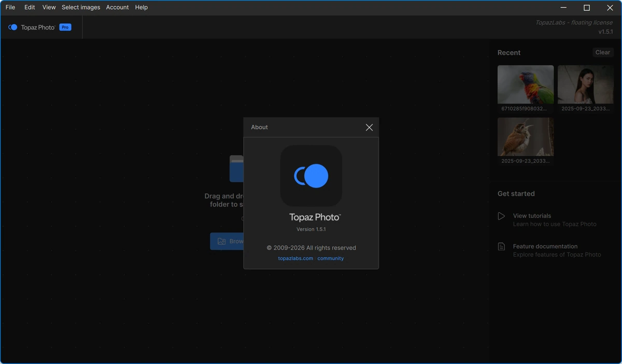
Task: Click the blue folder icon in drop area
Action: [236, 168]
